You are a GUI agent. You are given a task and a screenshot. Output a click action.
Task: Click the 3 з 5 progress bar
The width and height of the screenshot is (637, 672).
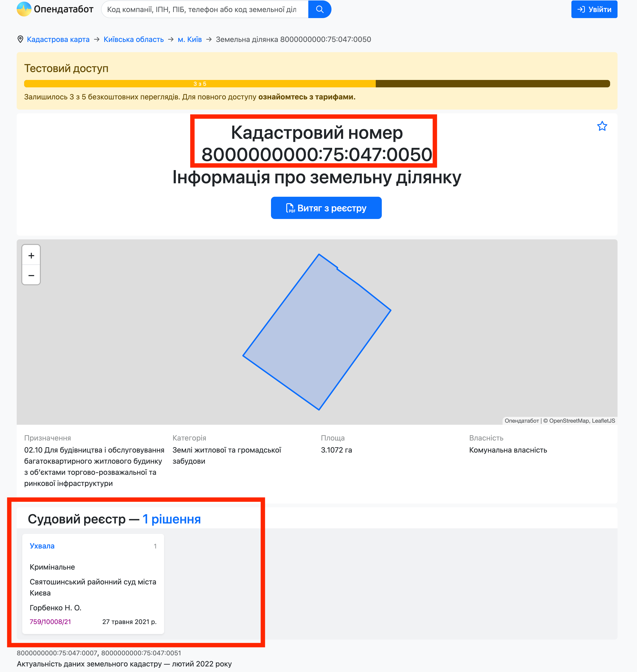coord(317,83)
